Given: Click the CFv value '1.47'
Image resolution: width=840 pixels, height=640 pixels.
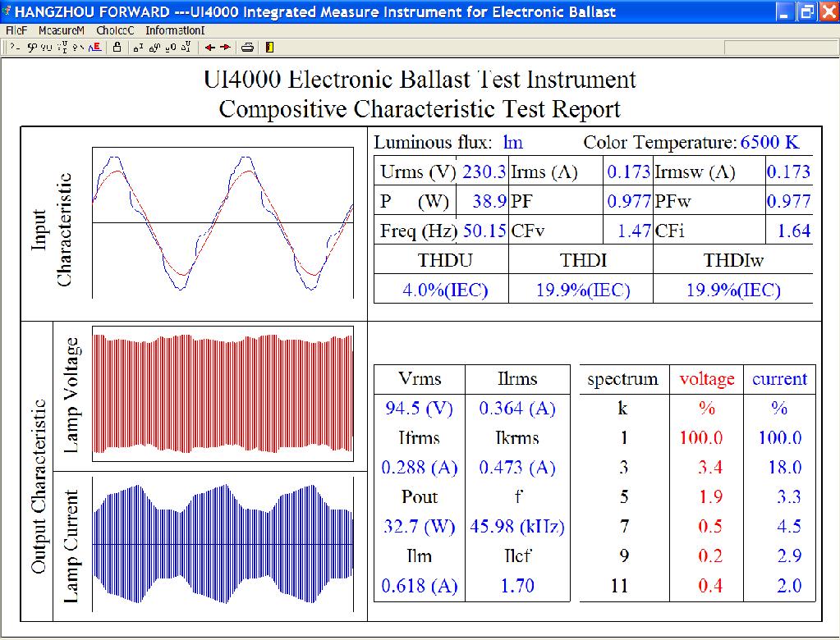Looking at the screenshot, I should pos(634,231).
